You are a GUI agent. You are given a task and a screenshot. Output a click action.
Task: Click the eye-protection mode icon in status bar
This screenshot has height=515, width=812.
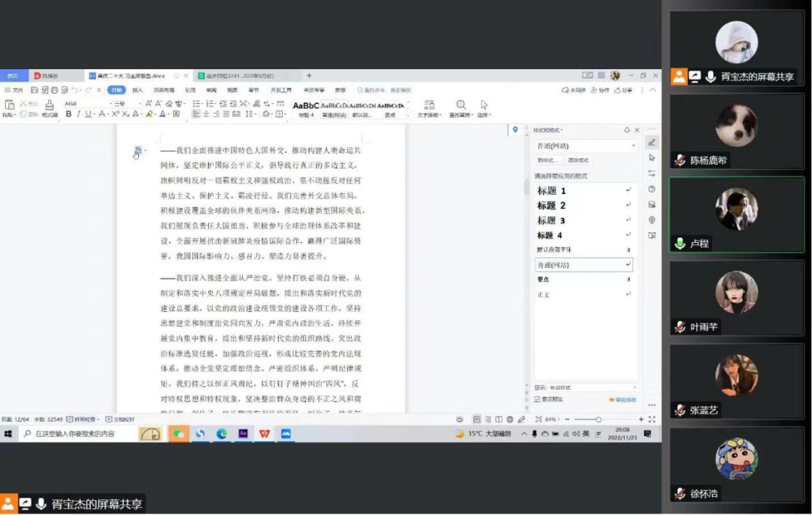tap(460, 420)
